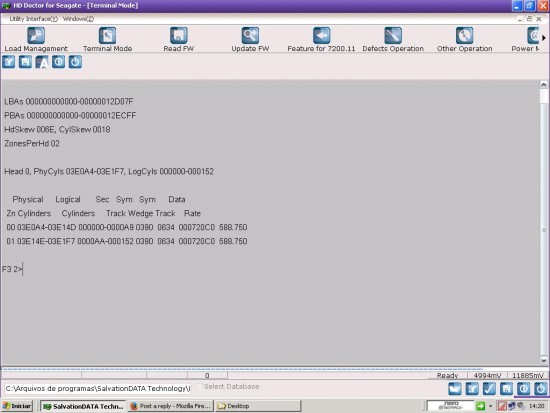Toggle the Select Database checkbox

click(200, 387)
